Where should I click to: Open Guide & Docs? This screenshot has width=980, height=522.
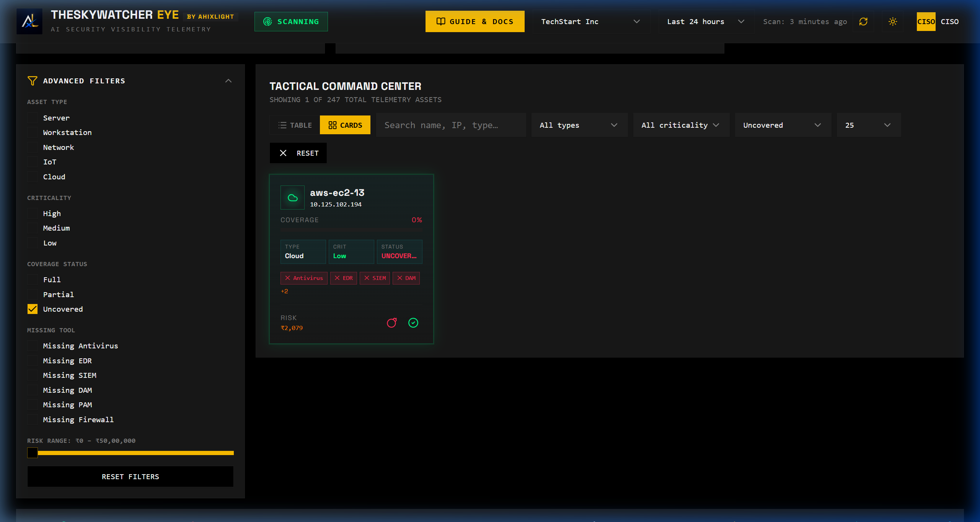[475, 21]
